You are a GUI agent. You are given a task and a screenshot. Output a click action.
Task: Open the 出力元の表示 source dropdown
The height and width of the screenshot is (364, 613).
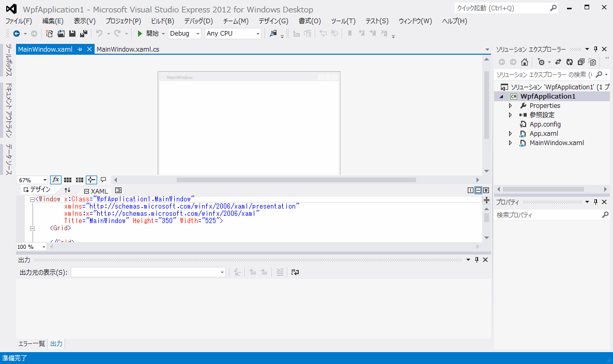coord(148,272)
